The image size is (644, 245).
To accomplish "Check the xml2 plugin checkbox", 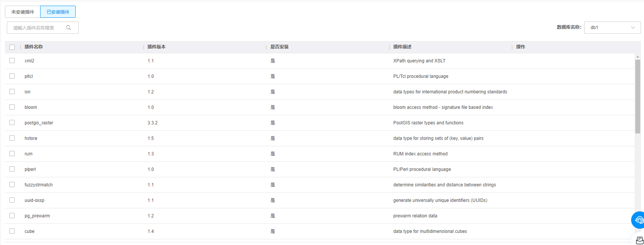I will (12, 60).
